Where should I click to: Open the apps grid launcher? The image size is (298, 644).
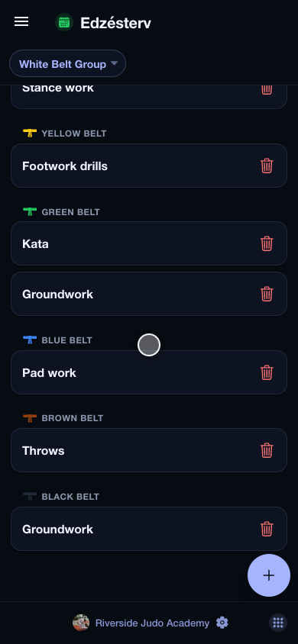click(x=278, y=623)
